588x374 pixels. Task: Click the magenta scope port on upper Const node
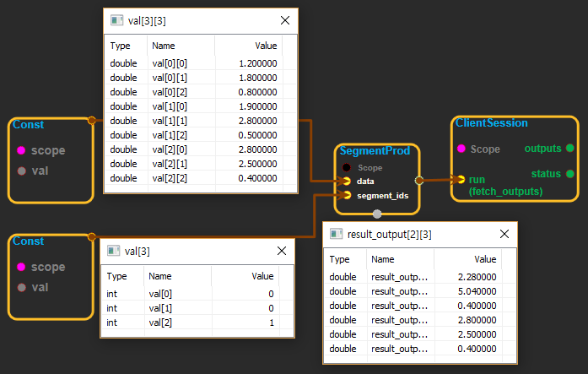tap(21, 151)
